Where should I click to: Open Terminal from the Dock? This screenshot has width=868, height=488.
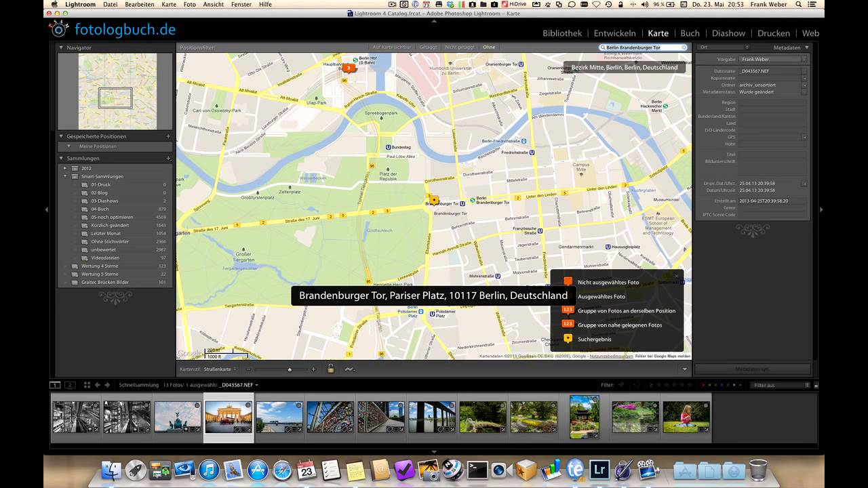point(477,470)
